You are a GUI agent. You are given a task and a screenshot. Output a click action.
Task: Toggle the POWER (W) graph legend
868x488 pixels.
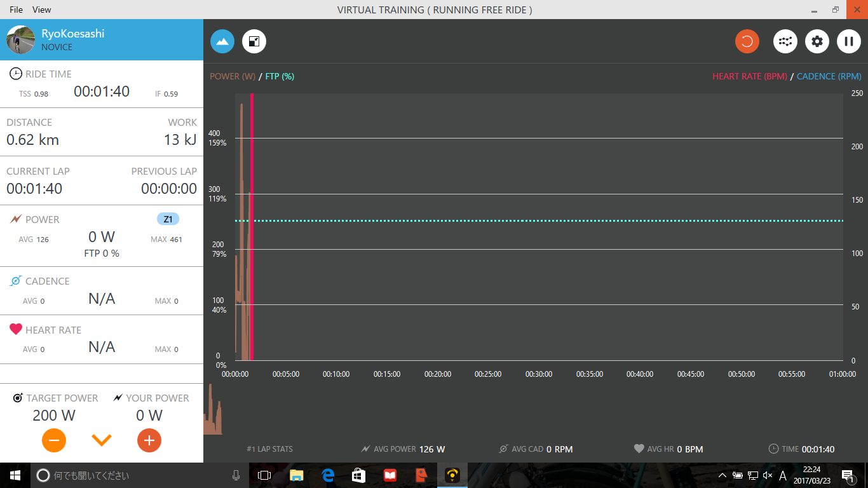click(x=233, y=76)
